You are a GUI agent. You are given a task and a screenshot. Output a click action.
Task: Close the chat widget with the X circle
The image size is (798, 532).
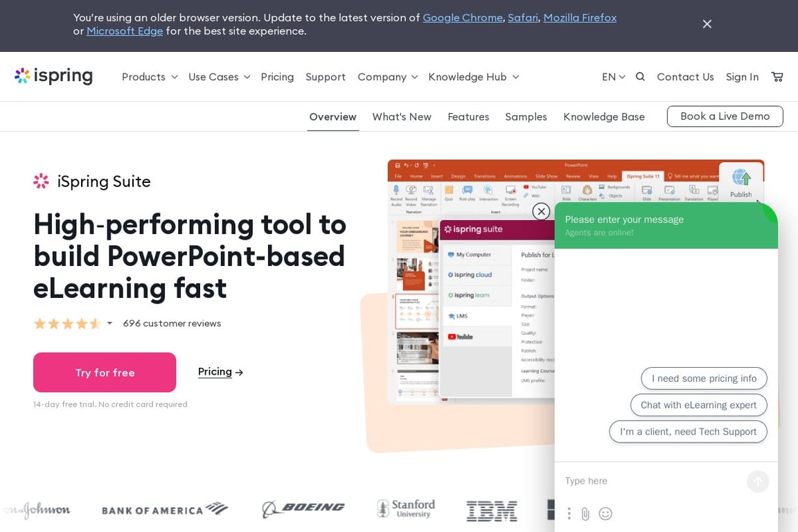coord(541,211)
